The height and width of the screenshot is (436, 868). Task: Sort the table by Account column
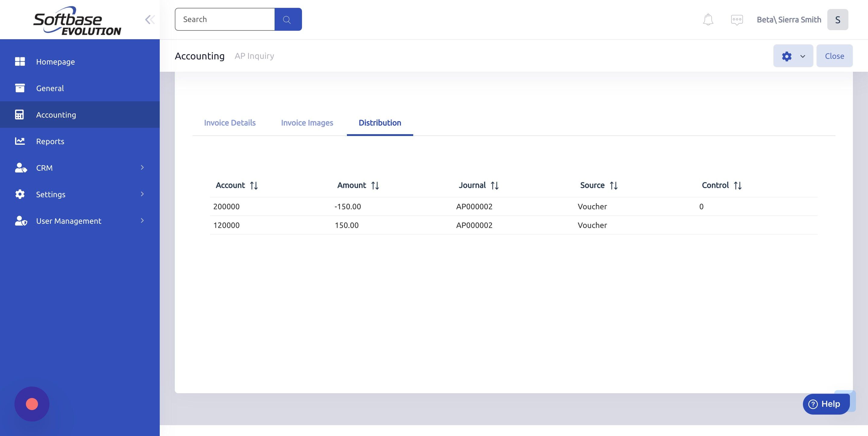[x=254, y=185]
